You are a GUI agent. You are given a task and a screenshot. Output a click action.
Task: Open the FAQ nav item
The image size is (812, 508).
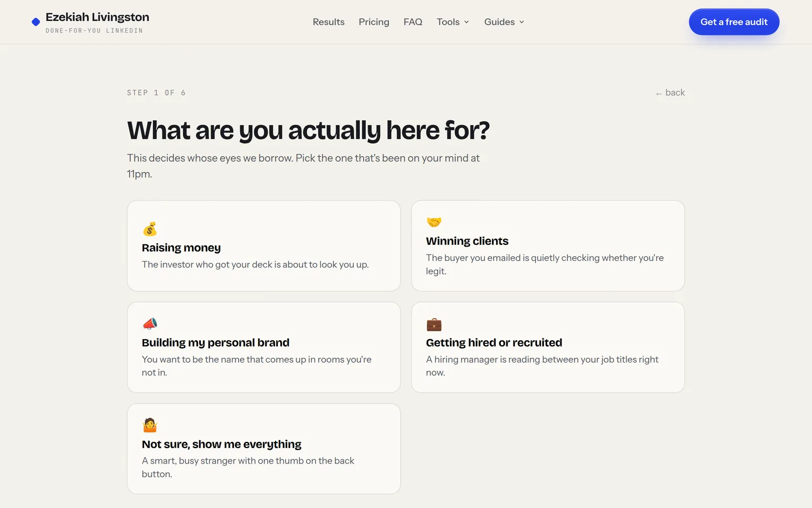tap(413, 22)
